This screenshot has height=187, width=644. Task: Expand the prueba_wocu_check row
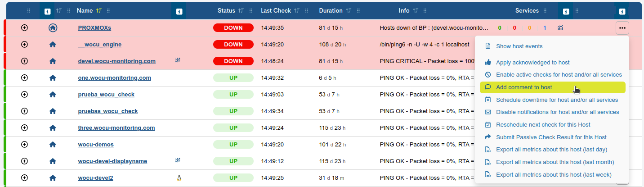(25, 94)
